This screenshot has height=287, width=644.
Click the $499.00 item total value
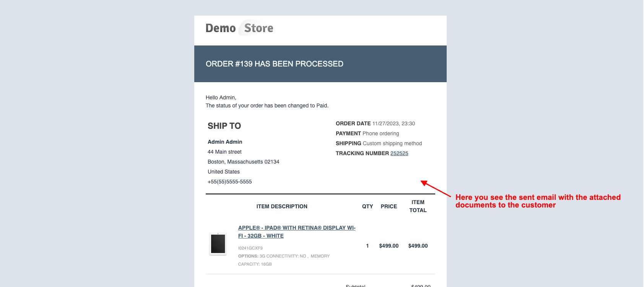(418, 246)
